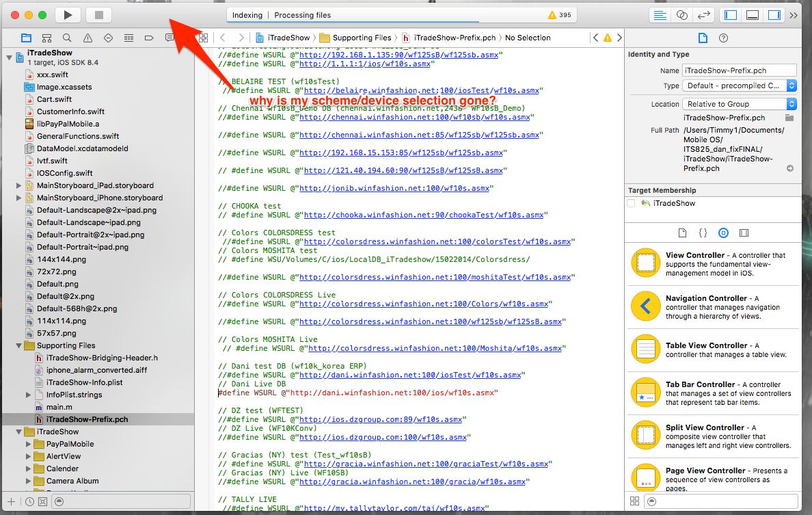Expand MainStoryboard_iPad.storyboard

pos(18,185)
